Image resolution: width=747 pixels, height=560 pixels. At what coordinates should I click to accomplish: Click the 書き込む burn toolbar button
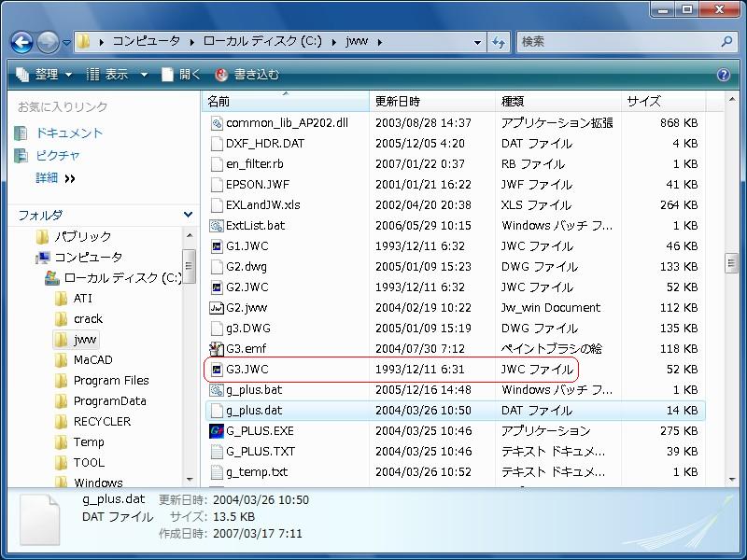[247, 75]
